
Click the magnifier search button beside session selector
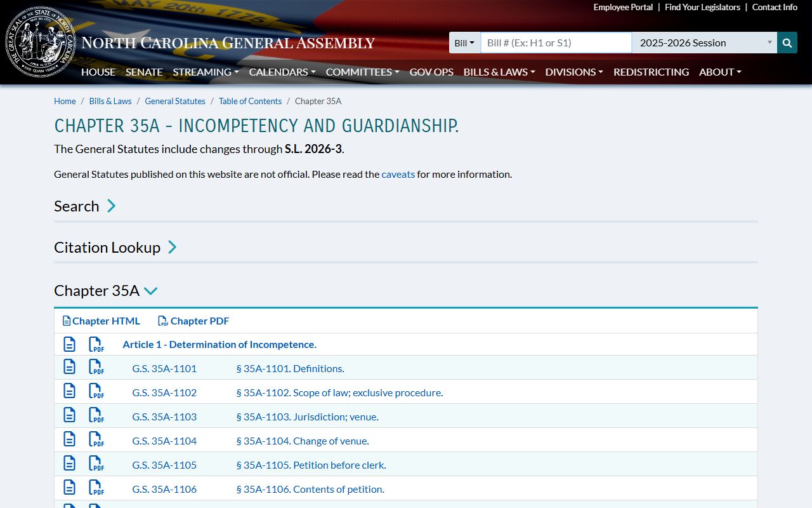click(787, 43)
